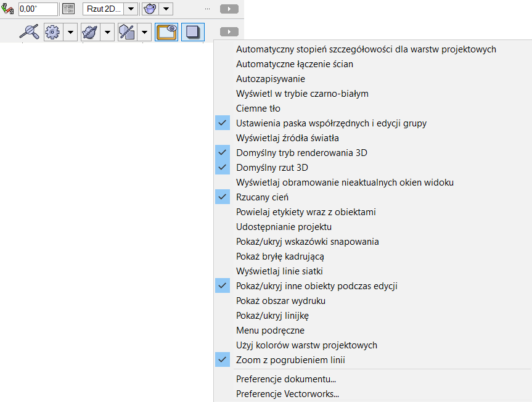
Task: Click the teapot render mode icon
Action: (x=150, y=9)
